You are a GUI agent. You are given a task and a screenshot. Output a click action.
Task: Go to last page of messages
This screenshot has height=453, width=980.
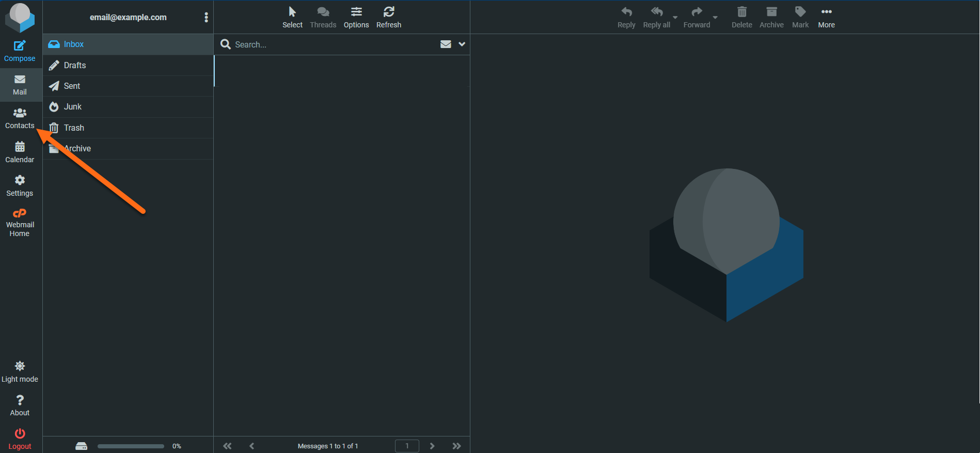click(456, 446)
